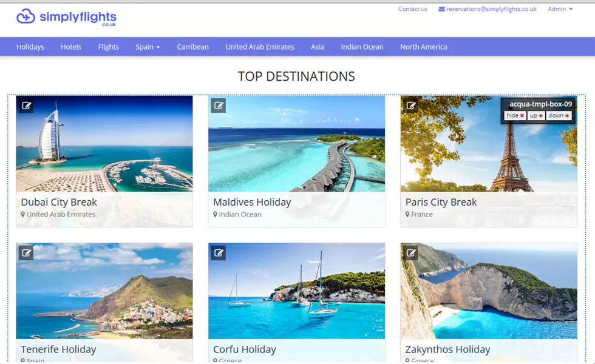
Task: Click edit icon on Paris City Break card
Action: coord(411,106)
